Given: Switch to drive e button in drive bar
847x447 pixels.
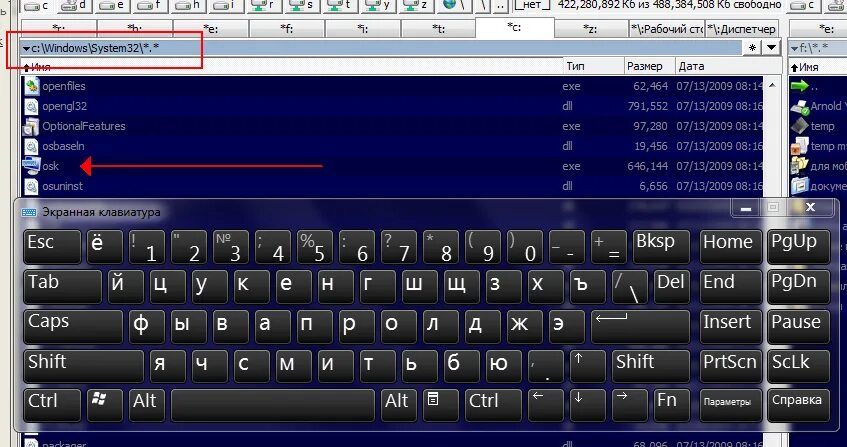Looking at the screenshot, I should point(113,6).
